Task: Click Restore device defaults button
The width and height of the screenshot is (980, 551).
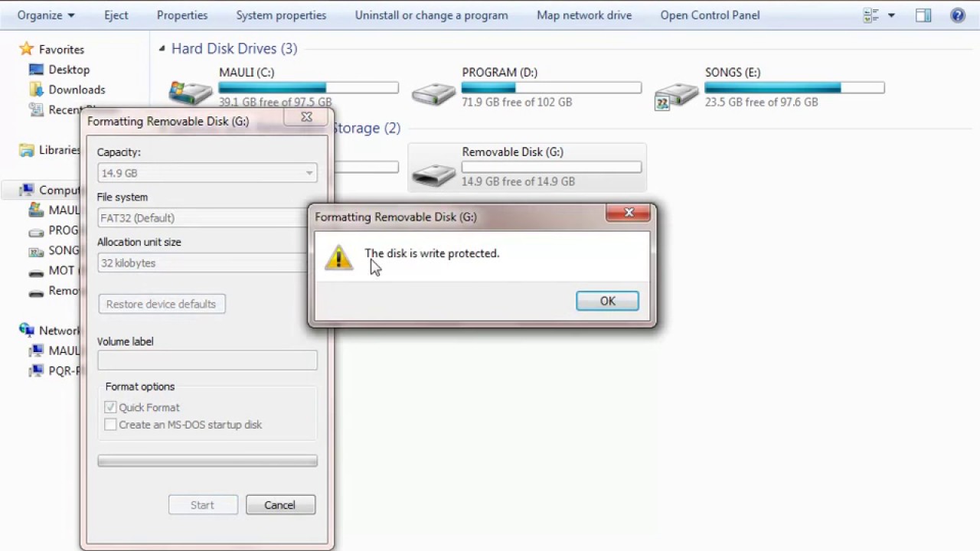Action: (162, 304)
